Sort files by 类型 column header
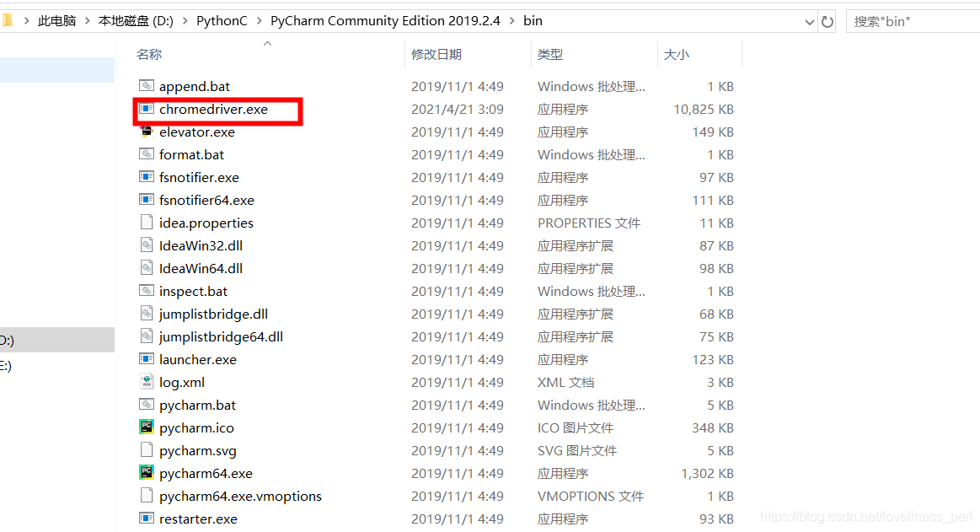980x532 pixels. (x=550, y=55)
